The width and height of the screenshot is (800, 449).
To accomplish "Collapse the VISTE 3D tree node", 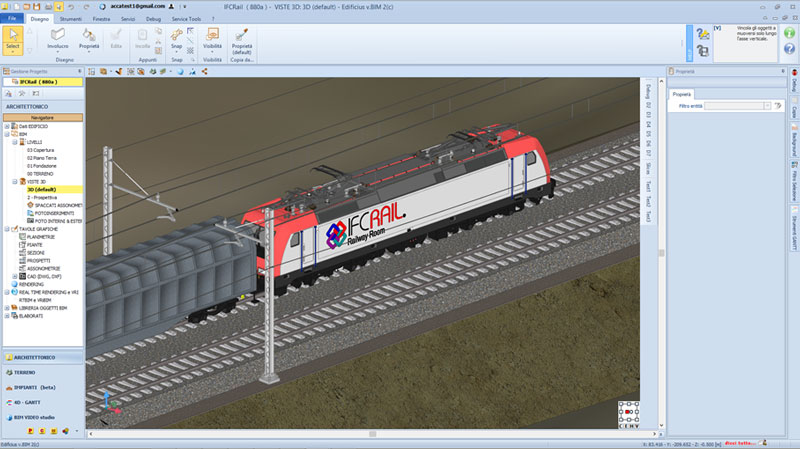I will coord(15,182).
